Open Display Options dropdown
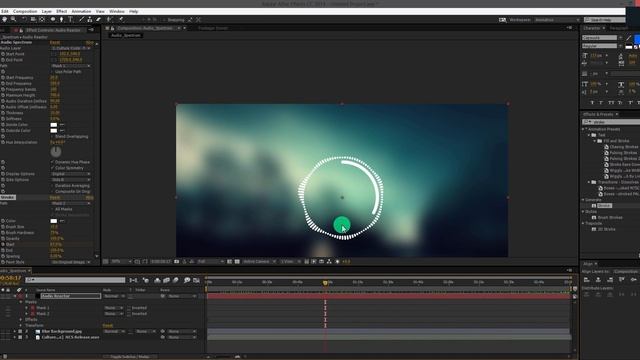Image resolution: width=640 pixels, height=360 pixels. 71,174
